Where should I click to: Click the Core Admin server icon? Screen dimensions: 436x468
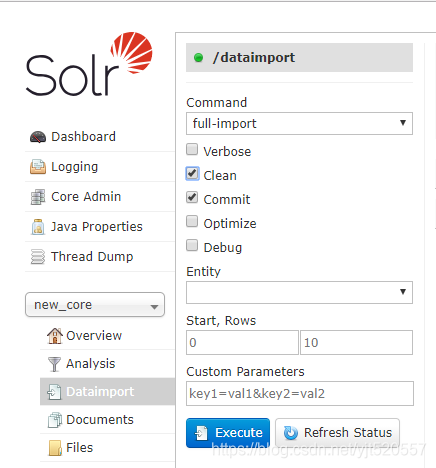point(38,197)
